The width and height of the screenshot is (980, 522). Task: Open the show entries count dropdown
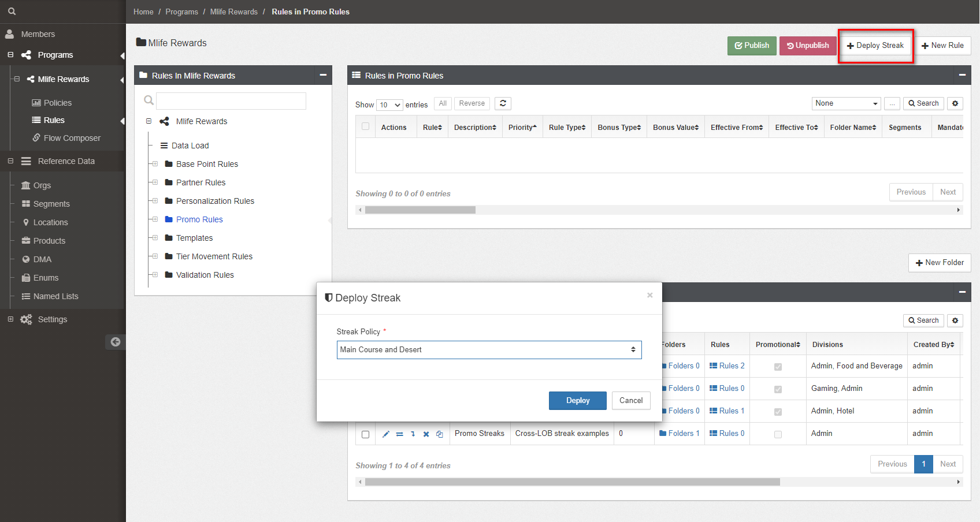tap(389, 105)
